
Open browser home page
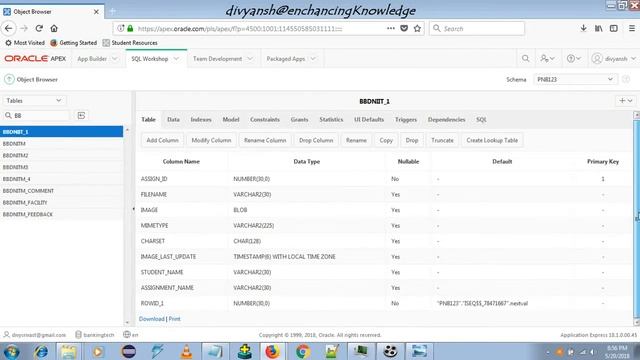click(54, 28)
